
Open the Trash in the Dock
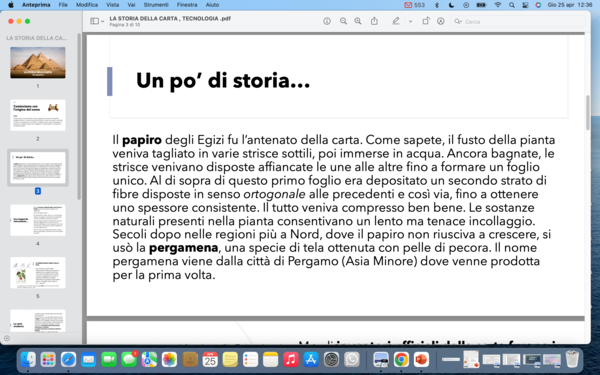tap(572, 359)
